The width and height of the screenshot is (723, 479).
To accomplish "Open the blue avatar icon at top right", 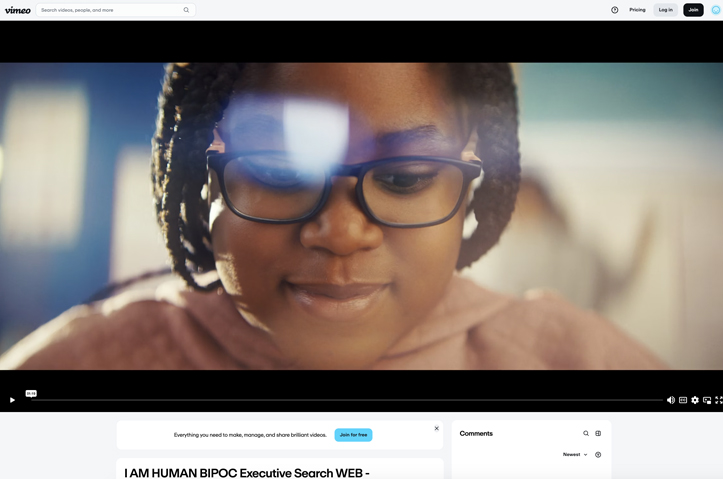I will (x=716, y=10).
